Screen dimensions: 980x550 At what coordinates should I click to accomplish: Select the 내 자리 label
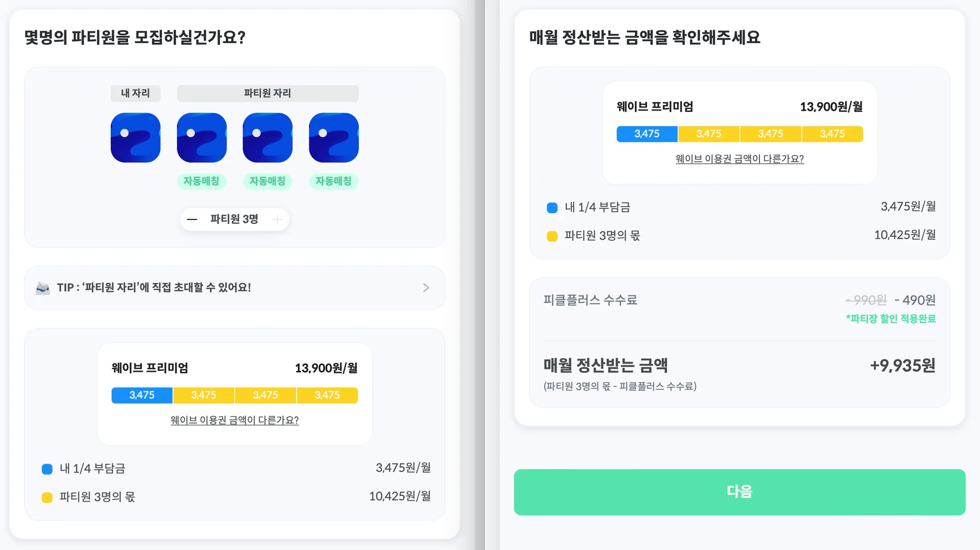coord(135,93)
